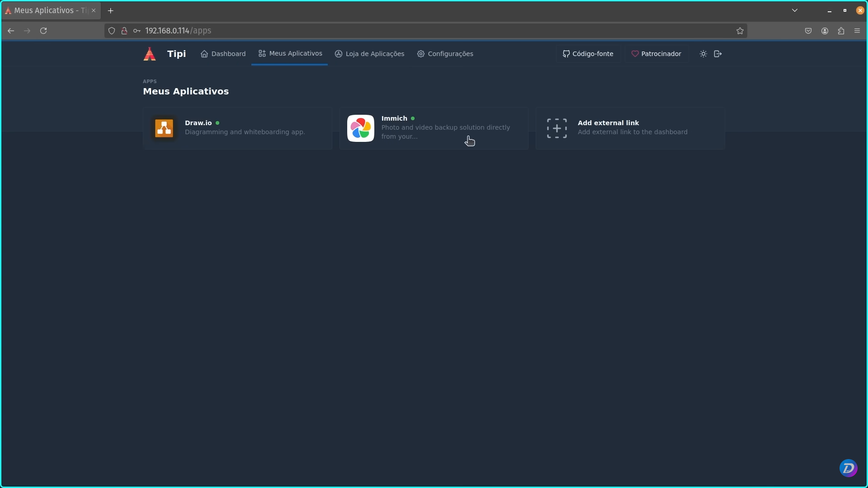Open the Código-fonte link button

click(588, 54)
